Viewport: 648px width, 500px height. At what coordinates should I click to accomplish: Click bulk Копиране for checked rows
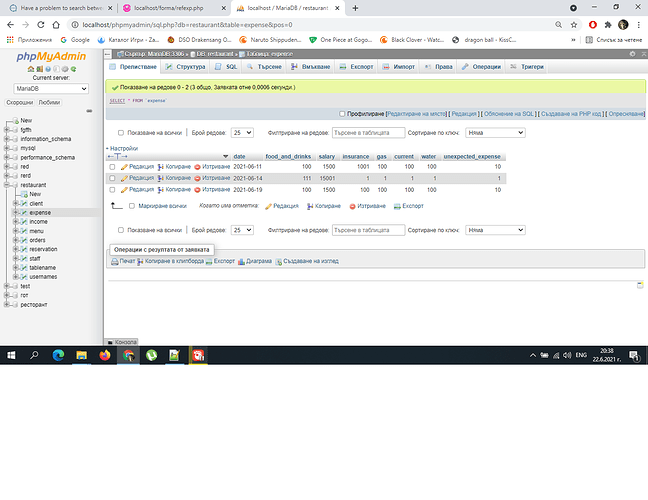(324, 206)
